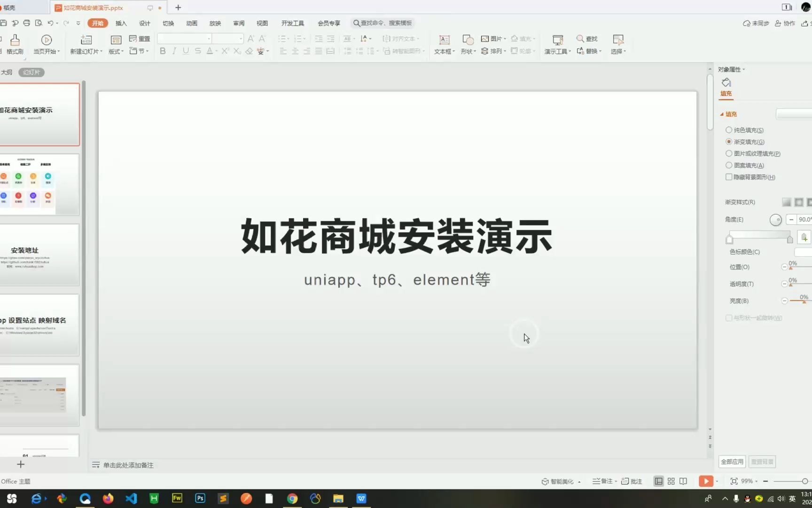Open Google Chrome from the taskbar
Viewport: 812px width, 508px height.
pyautogui.click(x=292, y=499)
